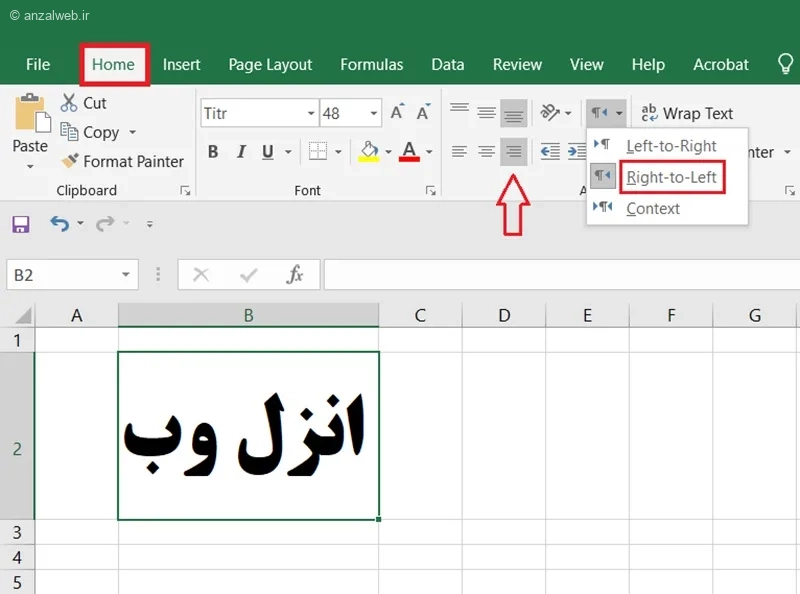This screenshot has height=594, width=800.
Task: Toggle Wrap Text
Action: click(687, 113)
